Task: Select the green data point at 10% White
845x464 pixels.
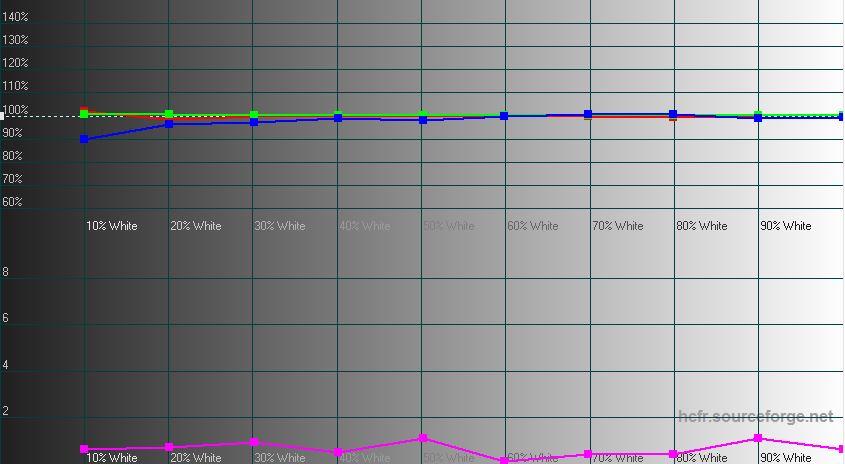Action: pyautogui.click(x=84, y=114)
